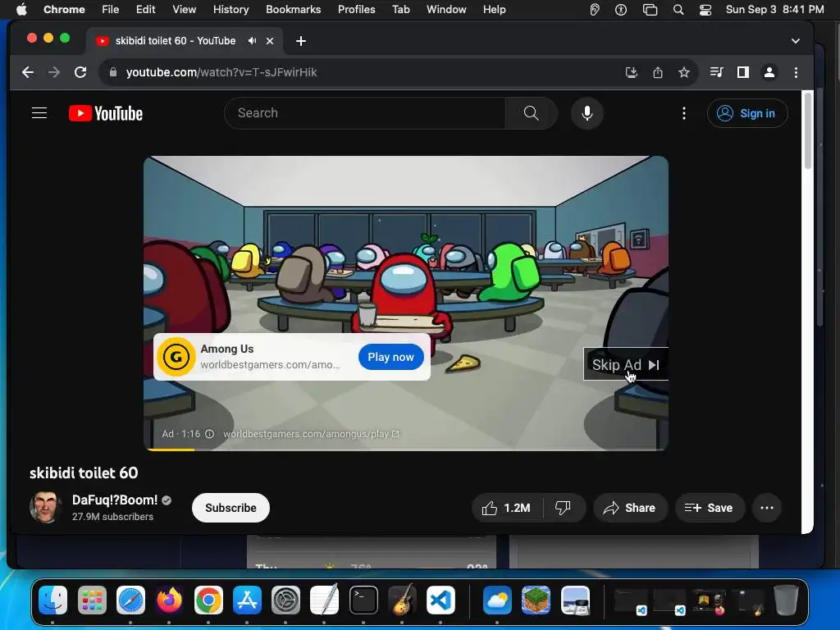The width and height of the screenshot is (840, 630).
Task: Share the video
Action: pyautogui.click(x=629, y=508)
